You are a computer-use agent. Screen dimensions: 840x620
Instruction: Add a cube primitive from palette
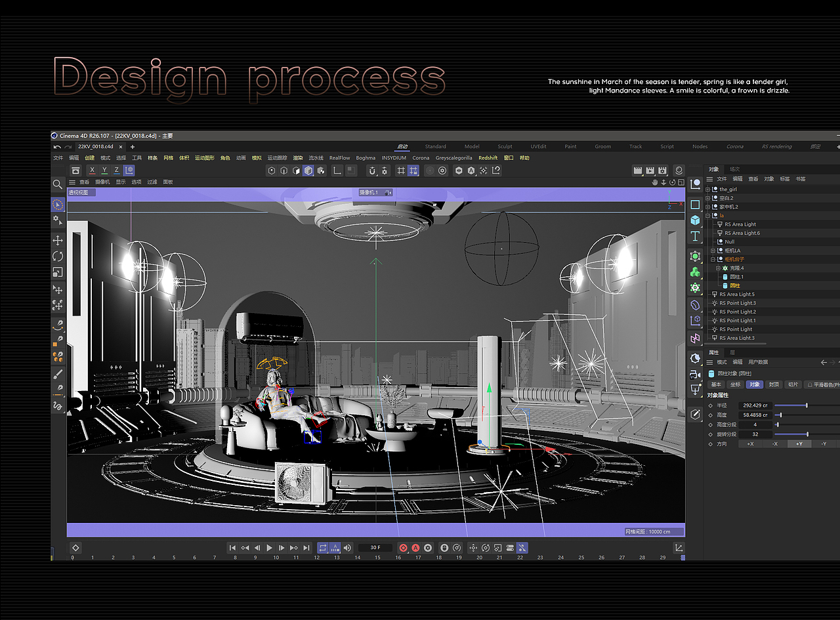(x=695, y=220)
